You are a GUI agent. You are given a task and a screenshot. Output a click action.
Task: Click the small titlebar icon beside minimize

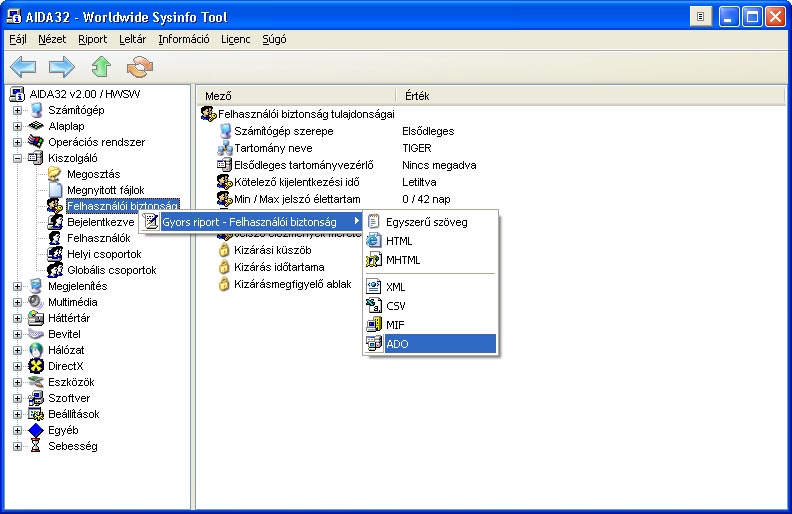pyautogui.click(x=701, y=17)
